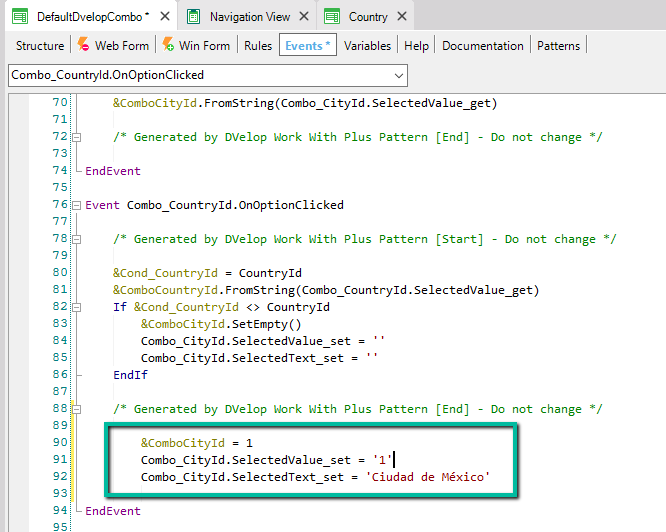Click line number 76 in the gutter
Image resolution: width=666 pixels, height=532 pixels.
click(x=60, y=205)
